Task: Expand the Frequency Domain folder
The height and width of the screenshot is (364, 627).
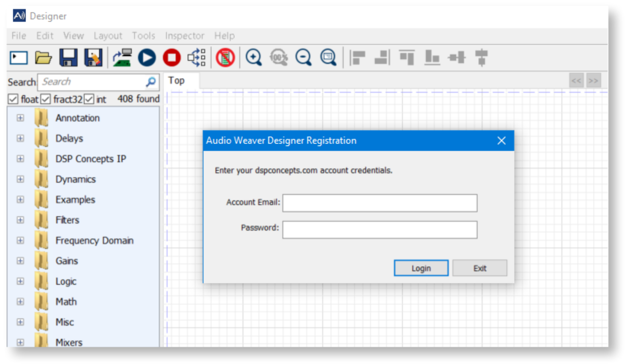Action: click(x=20, y=240)
